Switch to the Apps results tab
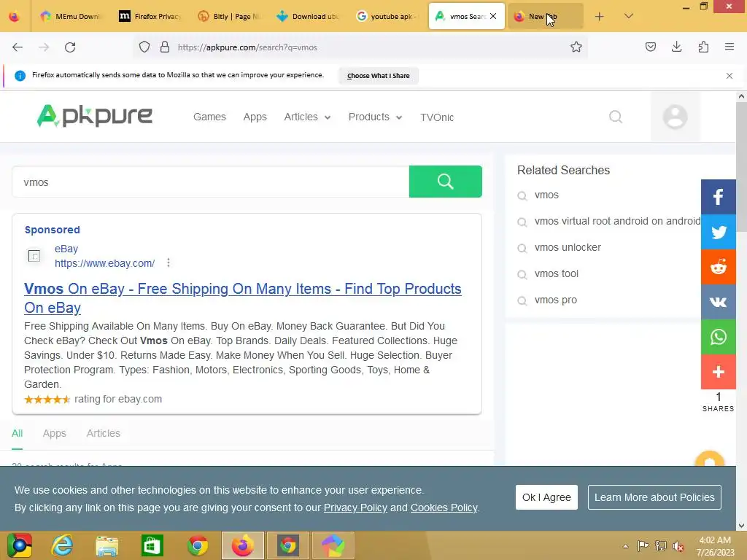The height and width of the screenshot is (560, 747). (x=54, y=433)
